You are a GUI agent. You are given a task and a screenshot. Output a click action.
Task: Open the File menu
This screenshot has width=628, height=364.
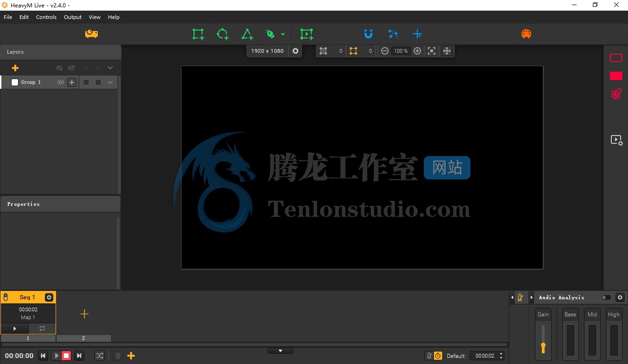tap(8, 17)
